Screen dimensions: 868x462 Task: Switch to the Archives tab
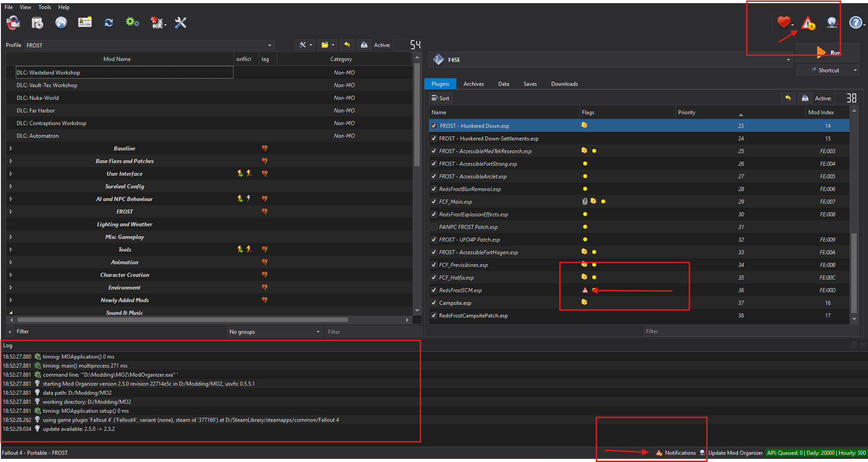point(473,84)
